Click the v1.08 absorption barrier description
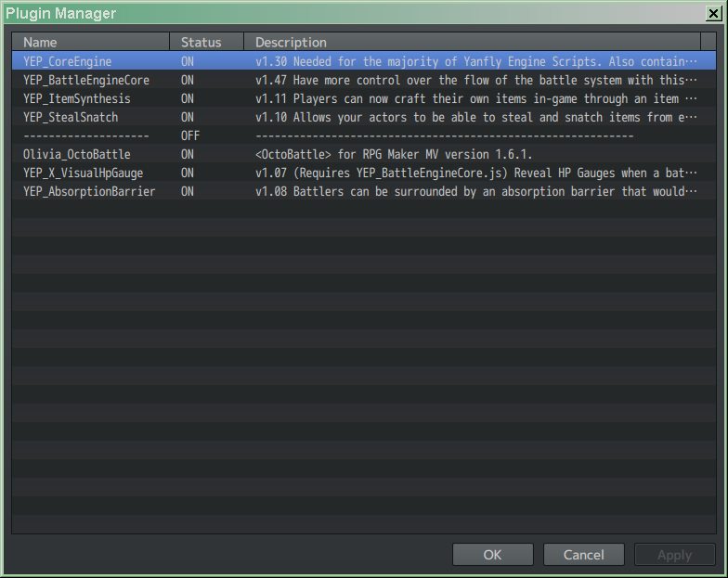The height and width of the screenshot is (578, 728). [x=476, y=191]
